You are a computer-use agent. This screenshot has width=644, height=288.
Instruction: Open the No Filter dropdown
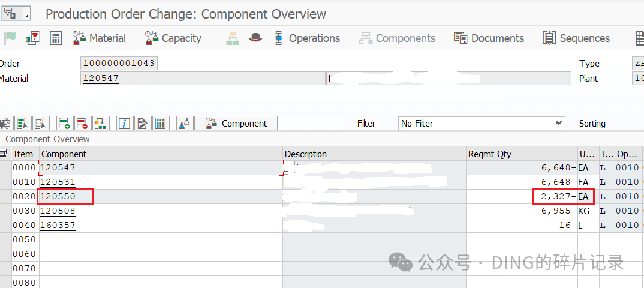click(x=482, y=123)
